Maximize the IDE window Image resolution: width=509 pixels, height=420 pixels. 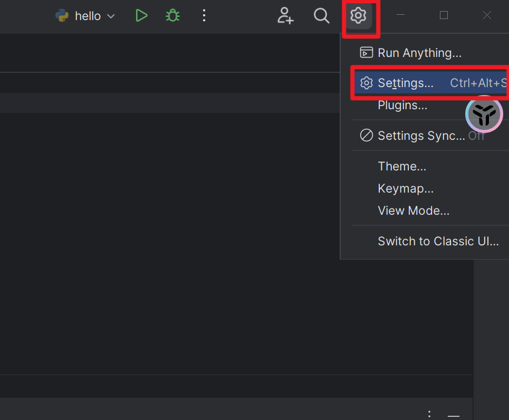[x=444, y=15]
